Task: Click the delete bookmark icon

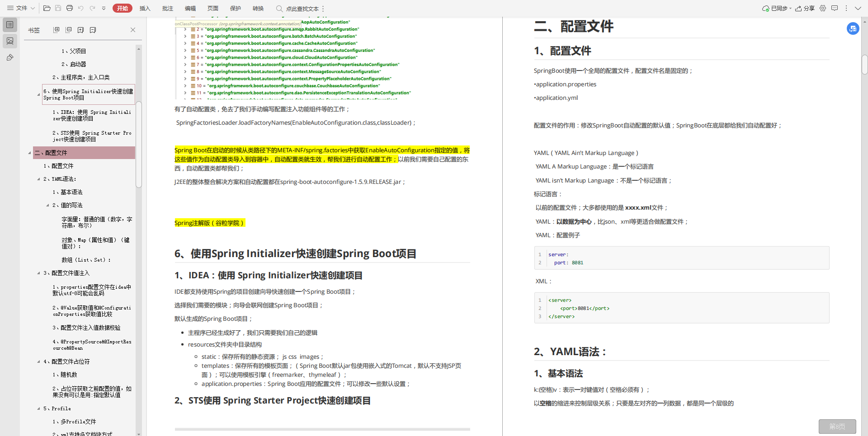Action: [93, 30]
